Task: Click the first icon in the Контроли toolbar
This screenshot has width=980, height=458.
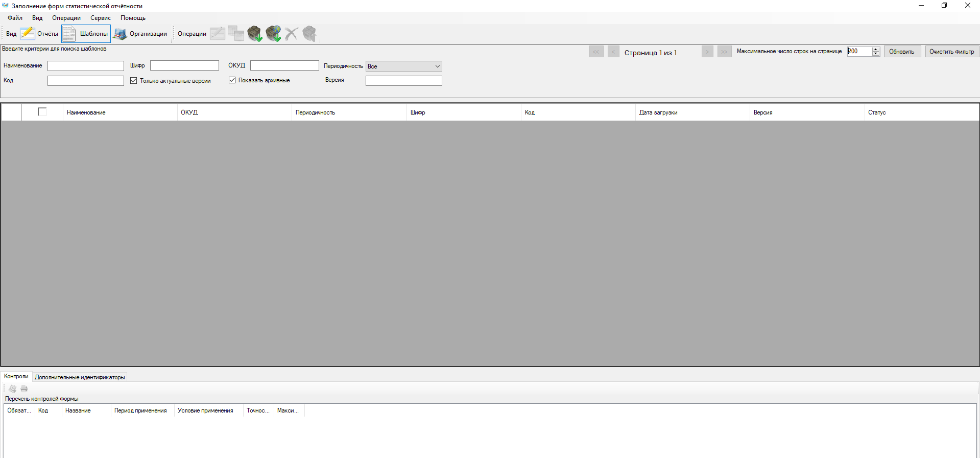Action: click(13, 388)
